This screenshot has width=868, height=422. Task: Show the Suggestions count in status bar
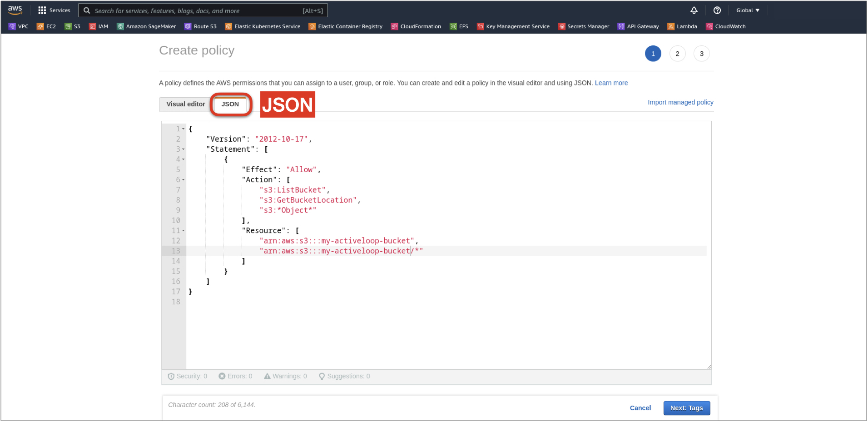pyautogui.click(x=344, y=377)
